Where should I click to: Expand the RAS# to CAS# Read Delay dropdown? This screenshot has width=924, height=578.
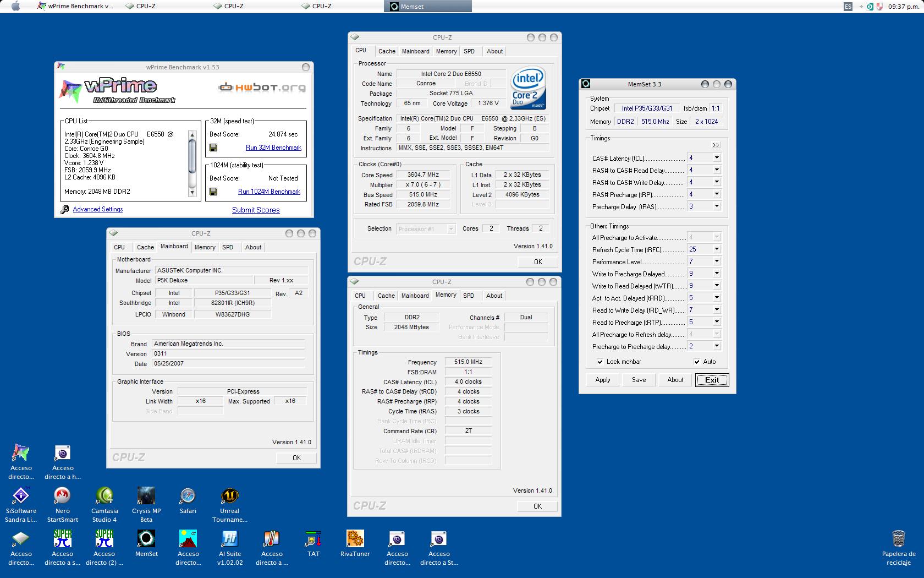click(717, 170)
